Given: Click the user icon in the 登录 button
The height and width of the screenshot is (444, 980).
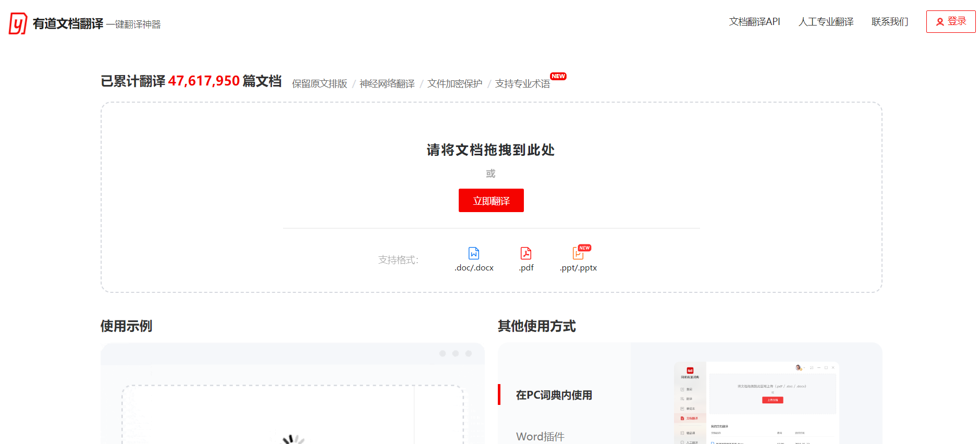Looking at the screenshot, I should 940,22.
